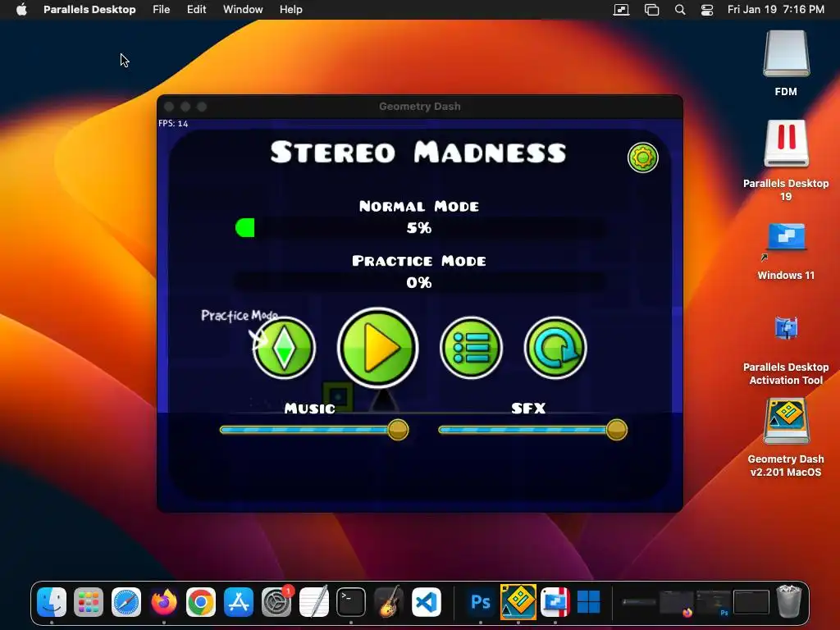Click the date and time in menu bar
The image size is (840, 630).
[776, 10]
